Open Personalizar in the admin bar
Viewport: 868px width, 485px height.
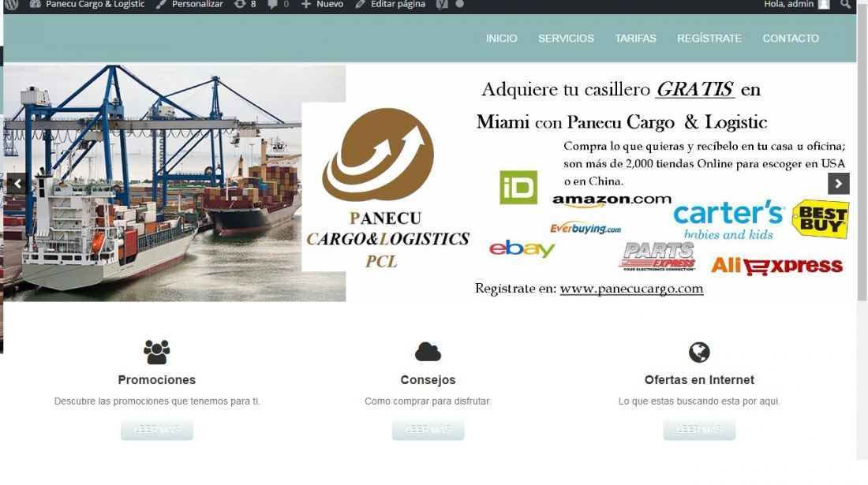[189, 5]
